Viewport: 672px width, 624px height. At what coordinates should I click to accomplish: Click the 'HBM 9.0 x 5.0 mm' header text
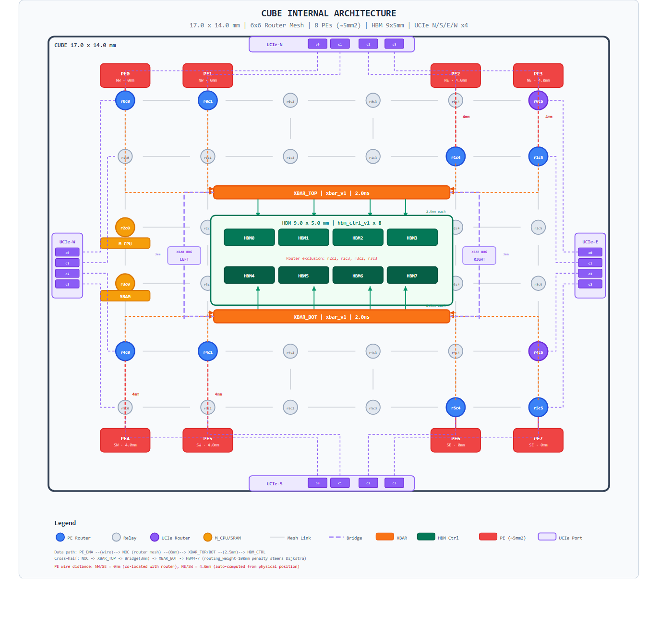[x=305, y=223]
